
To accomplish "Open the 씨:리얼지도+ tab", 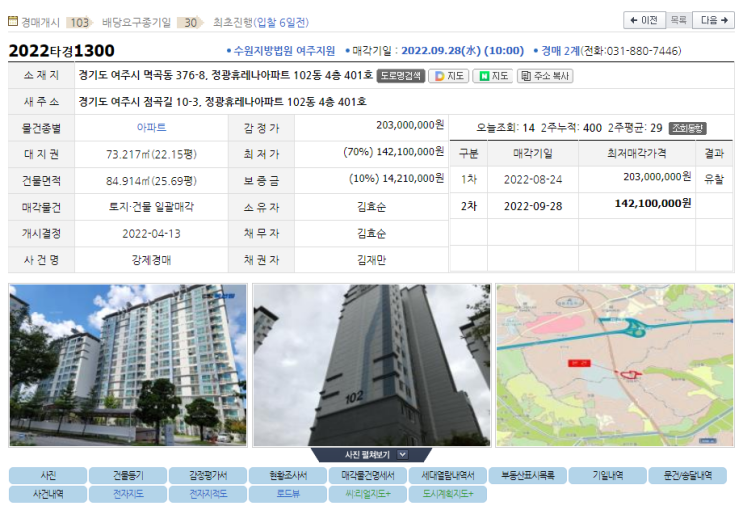I will 368,494.
